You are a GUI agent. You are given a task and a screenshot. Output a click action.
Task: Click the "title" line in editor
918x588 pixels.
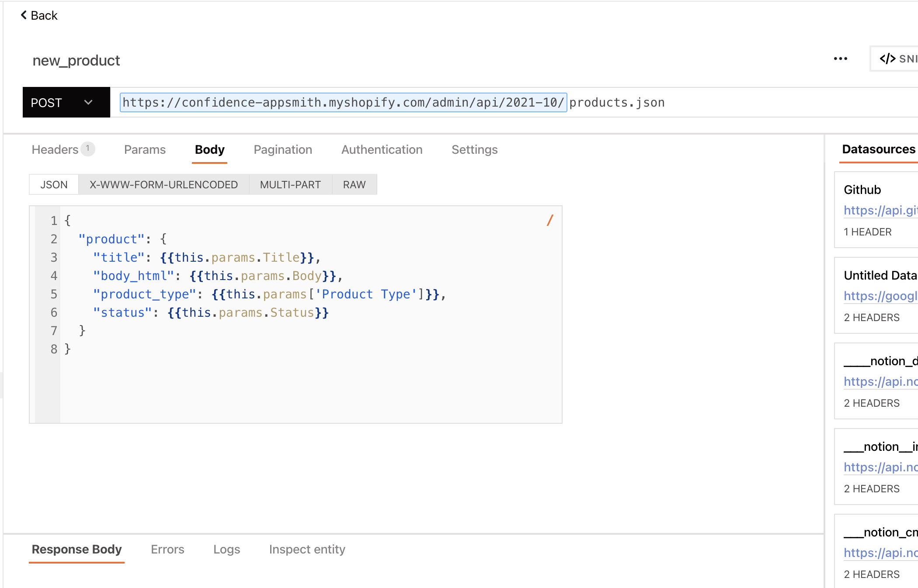pyautogui.click(x=207, y=257)
